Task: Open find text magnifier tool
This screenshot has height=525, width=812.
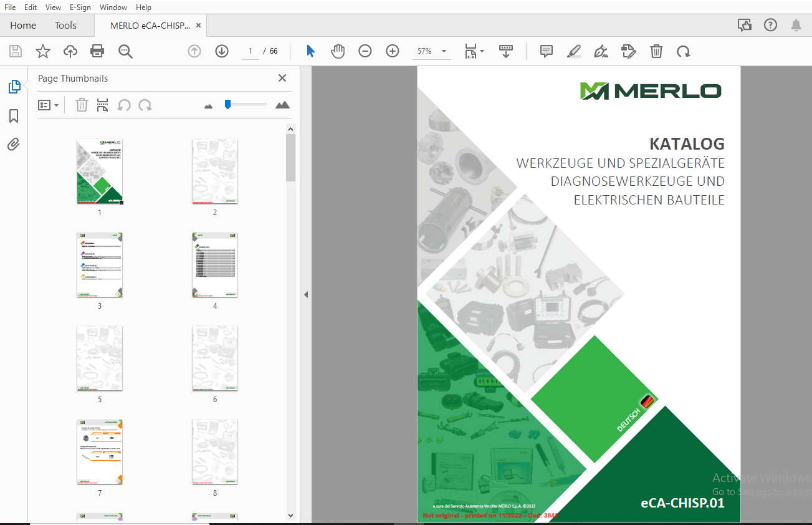Action: coord(126,51)
